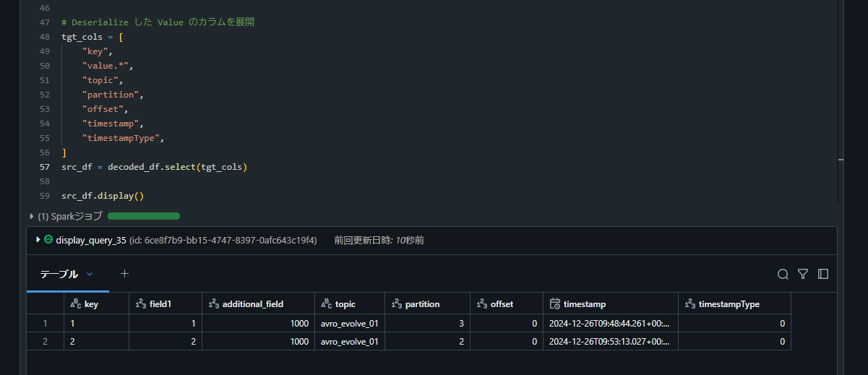The width and height of the screenshot is (868, 375).
Task: Click the topic column string type icon
Action: coord(327,304)
